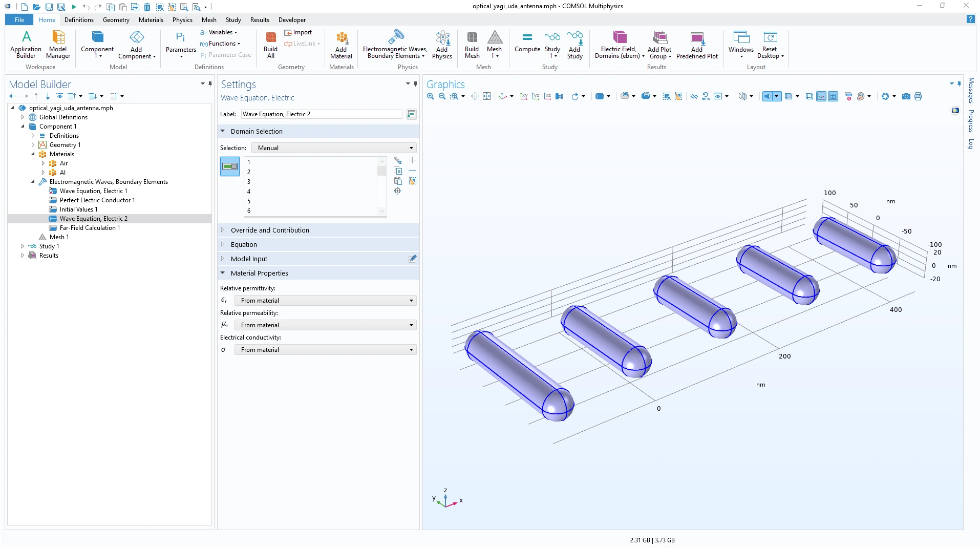Toggle wireframe rendering in Graphics toolbar
The image size is (980, 548).
point(809,96)
